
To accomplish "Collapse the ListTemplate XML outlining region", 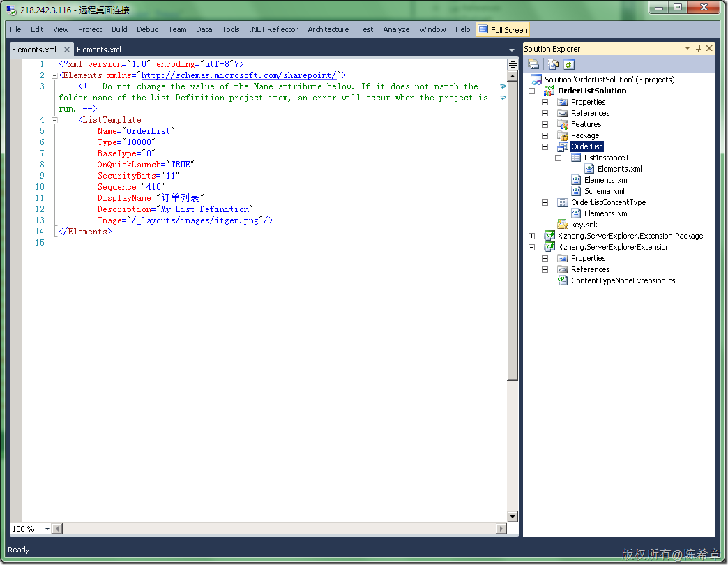I will click(x=54, y=120).
